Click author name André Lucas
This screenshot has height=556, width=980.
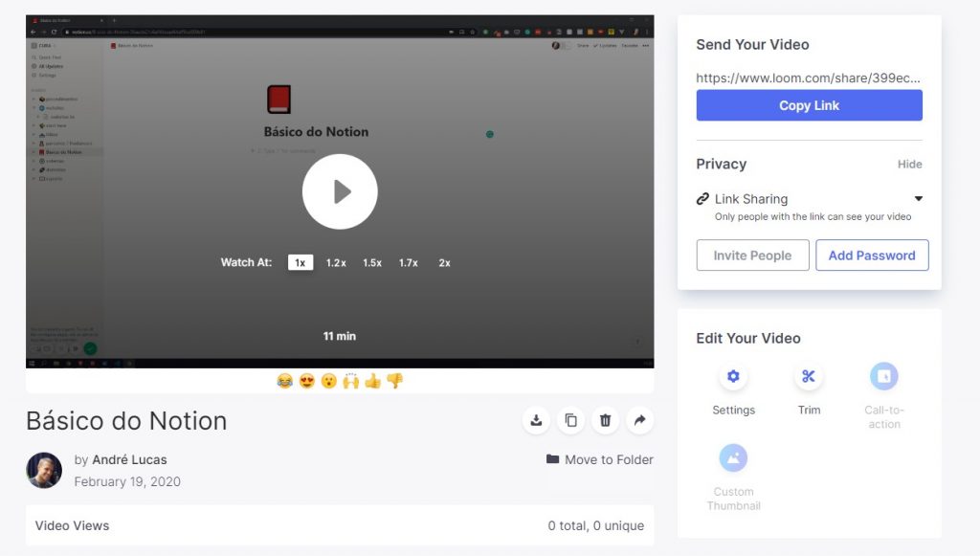point(129,459)
